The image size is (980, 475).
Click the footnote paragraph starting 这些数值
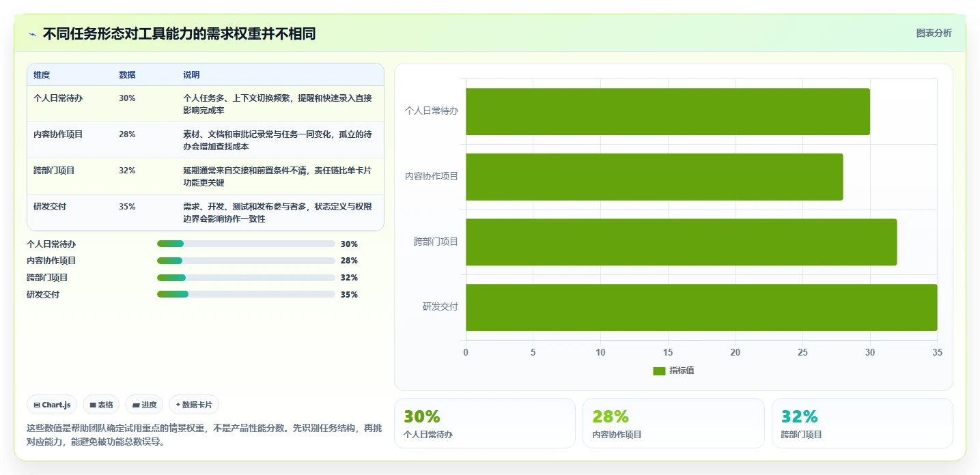point(205,434)
